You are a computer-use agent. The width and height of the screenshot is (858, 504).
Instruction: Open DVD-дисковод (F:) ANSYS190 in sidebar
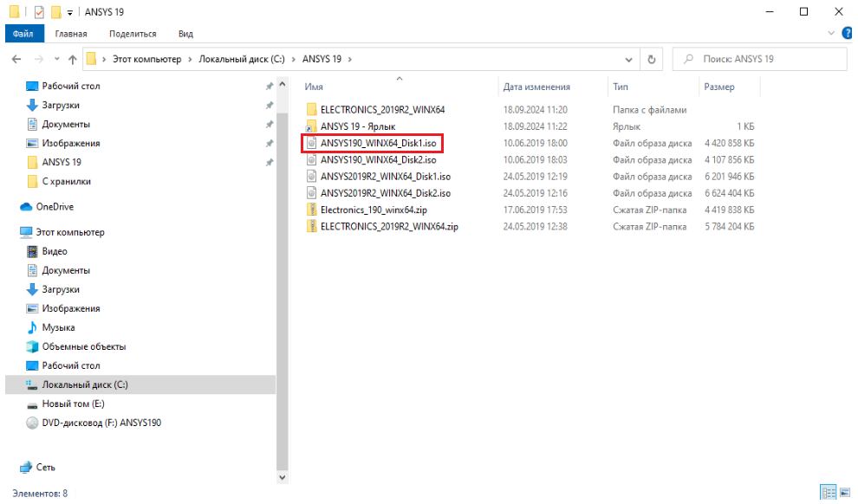[101, 423]
